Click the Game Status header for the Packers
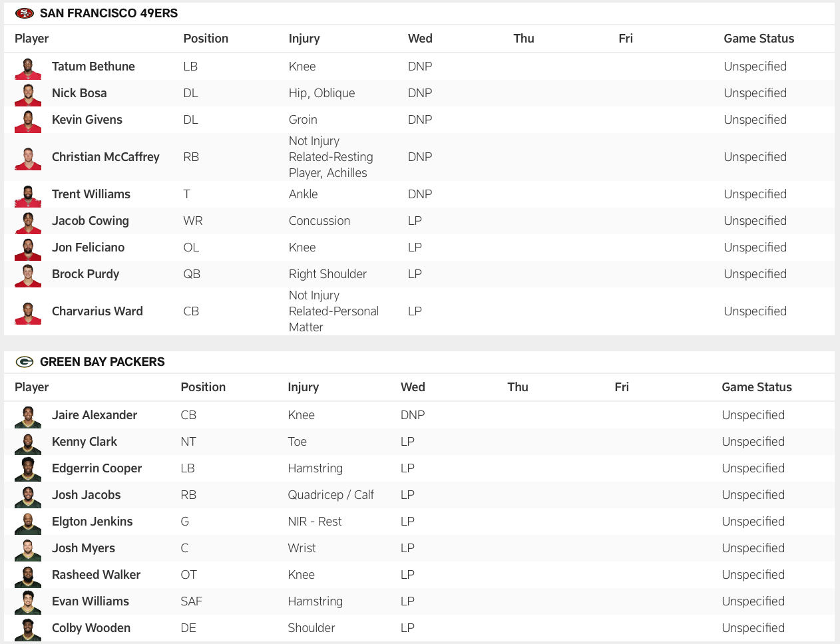The image size is (840, 644). 757,387
